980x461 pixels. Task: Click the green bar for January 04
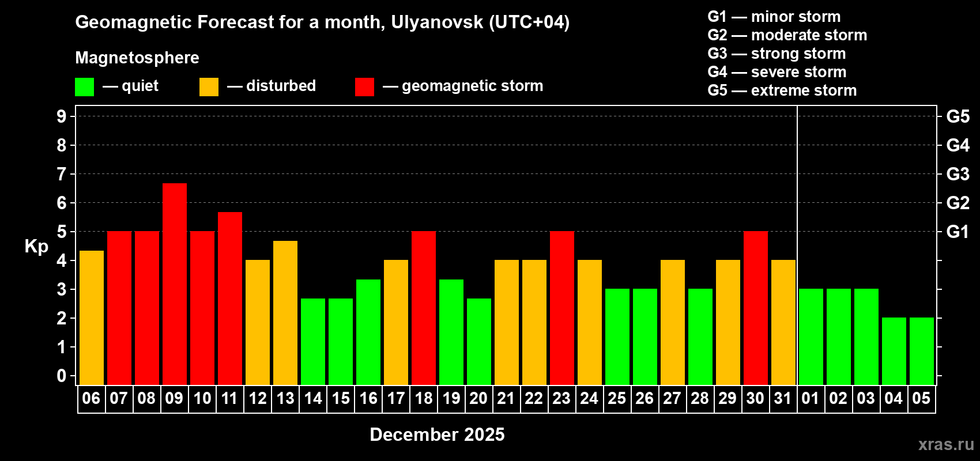[x=894, y=352]
